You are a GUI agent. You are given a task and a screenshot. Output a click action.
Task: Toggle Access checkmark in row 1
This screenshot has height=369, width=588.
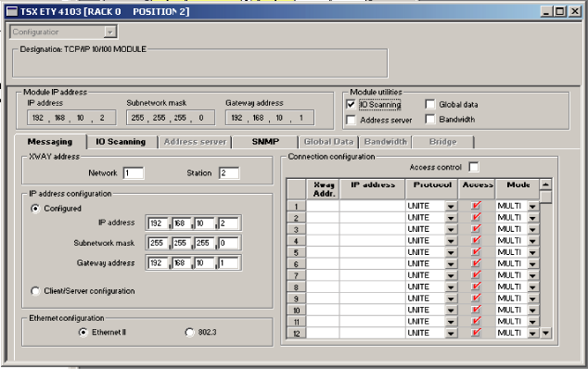tap(477, 206)
